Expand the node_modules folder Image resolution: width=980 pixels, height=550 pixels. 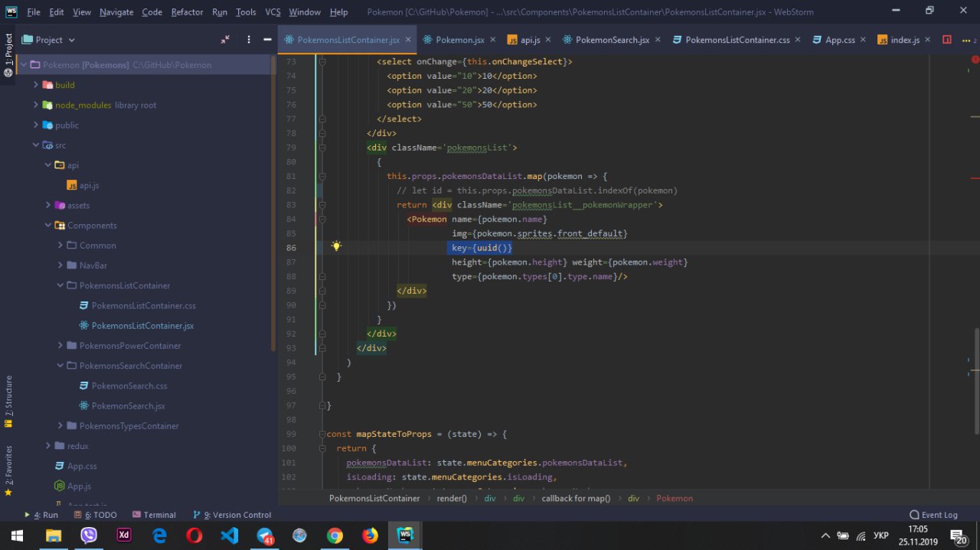coord(36,105)
